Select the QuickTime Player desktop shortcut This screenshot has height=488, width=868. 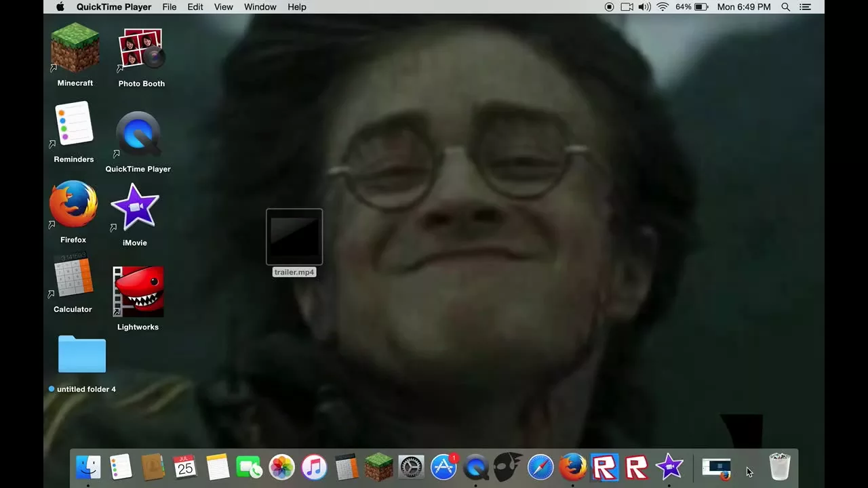pos(138,134)
